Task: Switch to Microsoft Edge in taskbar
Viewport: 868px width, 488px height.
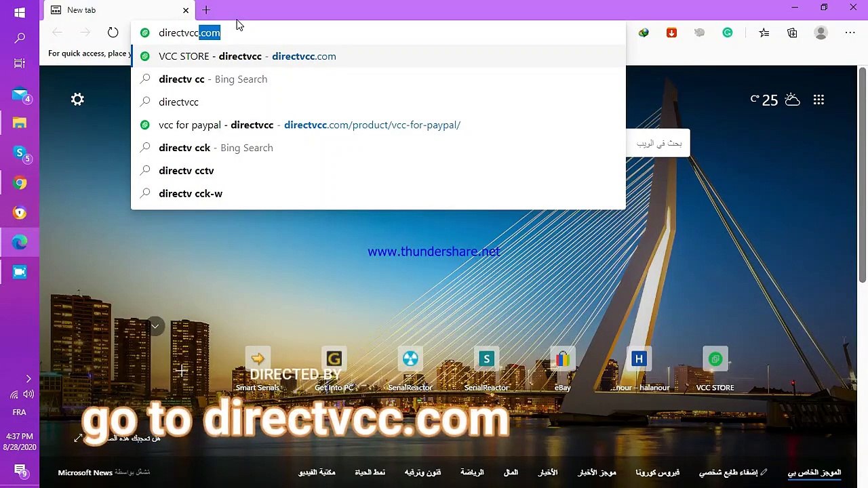Action: pos(20,242)
